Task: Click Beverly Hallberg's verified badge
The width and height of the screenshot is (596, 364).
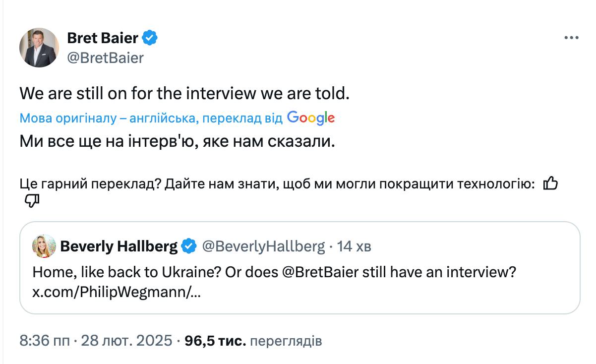Action: pos(189,246)
